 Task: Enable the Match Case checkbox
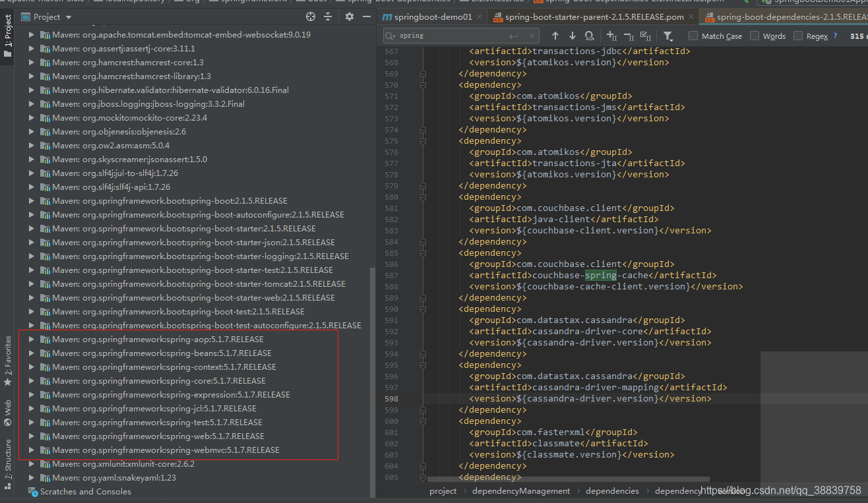coord(693,36)
